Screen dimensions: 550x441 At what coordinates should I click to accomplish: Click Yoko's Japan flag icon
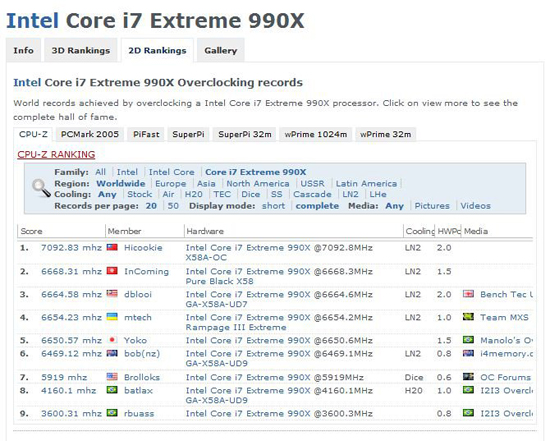pos(112,340)
